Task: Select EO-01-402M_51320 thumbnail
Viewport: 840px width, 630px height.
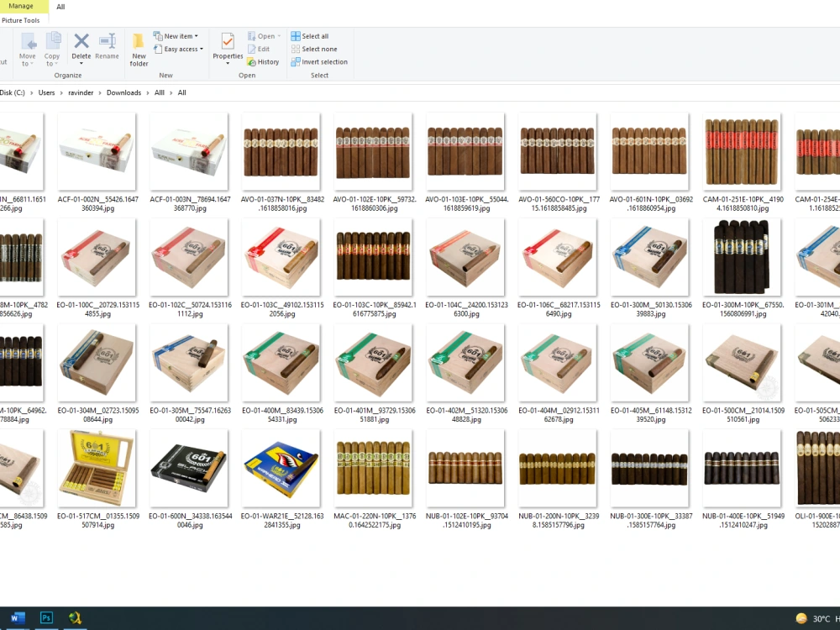Action: 465,362
